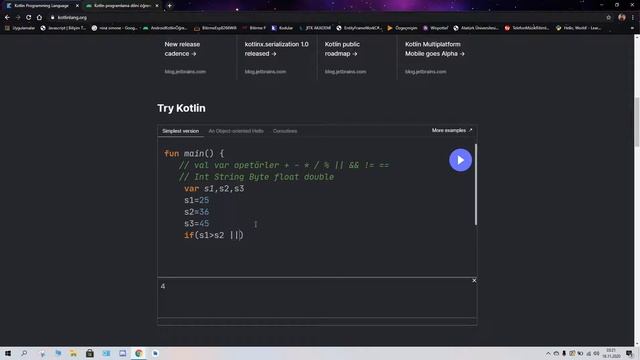Go to the browser home page
This screenshot has width=640, height=360.
[x=39, y=18]
